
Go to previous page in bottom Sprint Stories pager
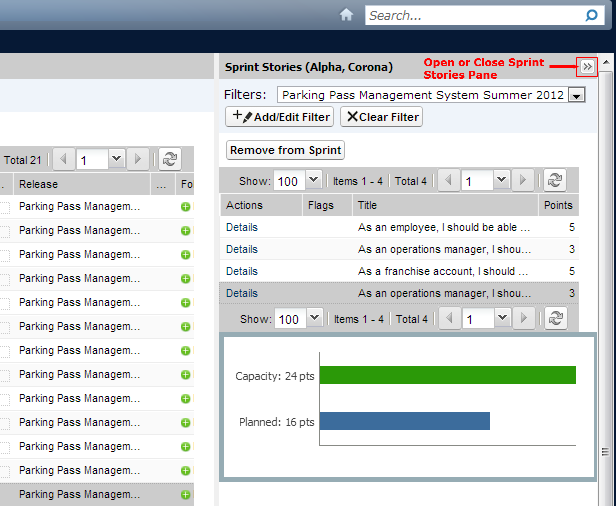449,317
